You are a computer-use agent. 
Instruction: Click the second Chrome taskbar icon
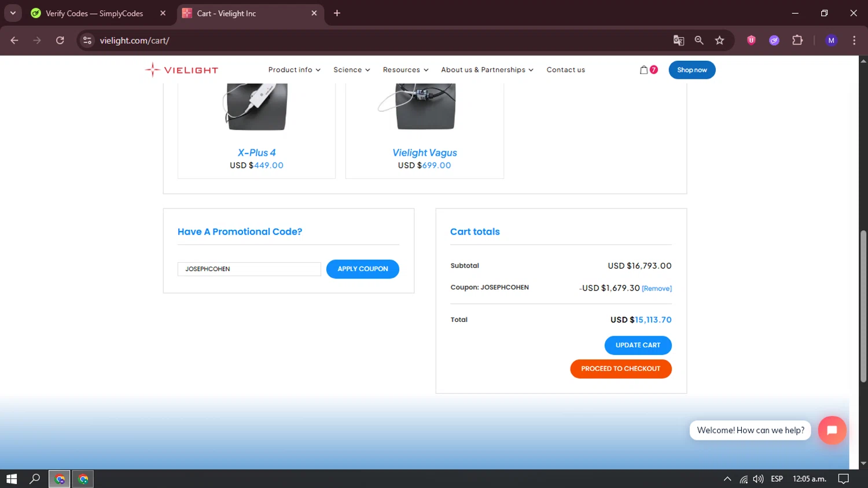83,479
